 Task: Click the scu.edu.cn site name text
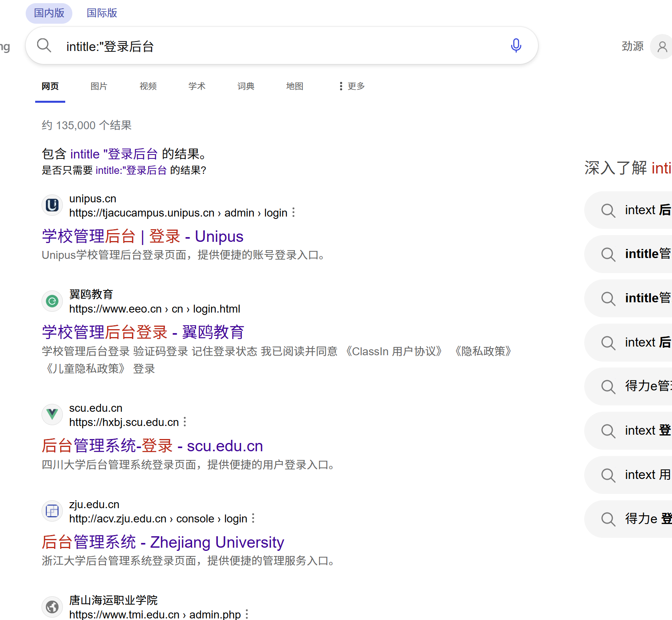click(96, 408)
